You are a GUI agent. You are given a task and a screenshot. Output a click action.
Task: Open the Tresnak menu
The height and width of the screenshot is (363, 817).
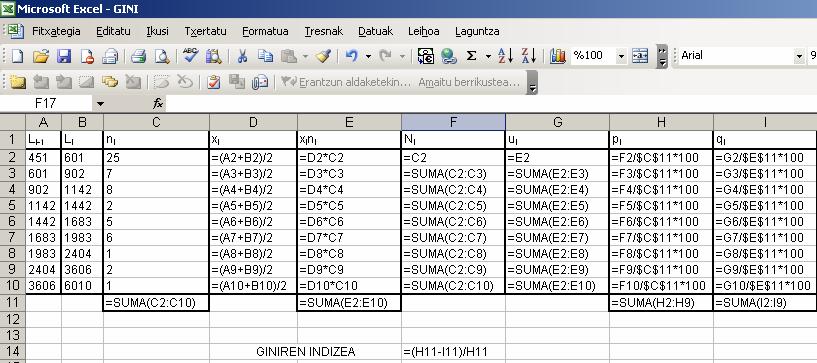324,31
